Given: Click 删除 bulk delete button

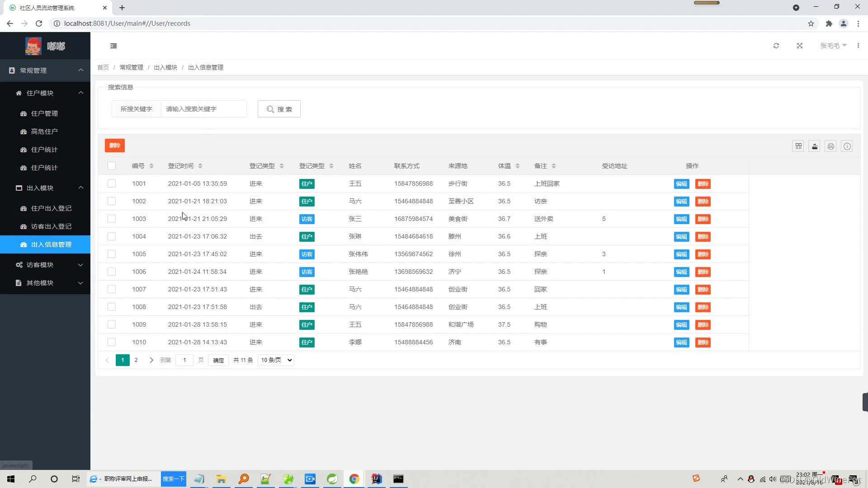Looking at the screenshot, I should (114, 145).
